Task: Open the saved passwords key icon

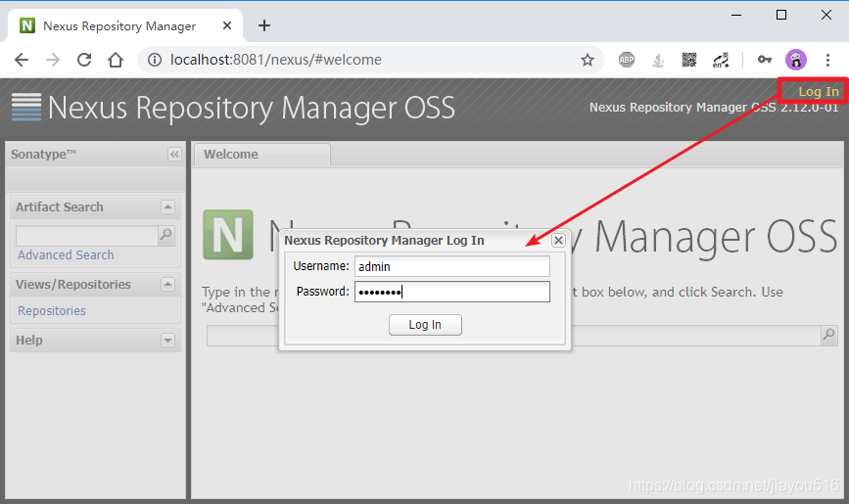Action: [x=765, y=59]
